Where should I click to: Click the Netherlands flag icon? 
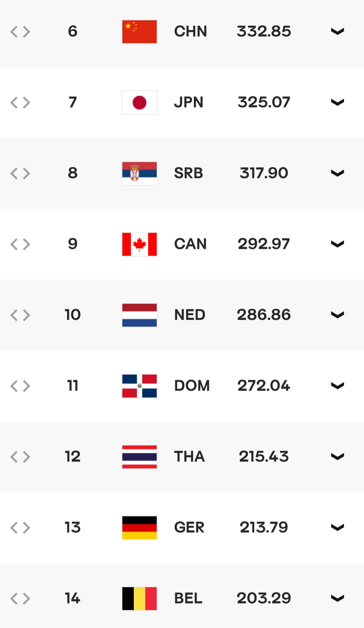[x=139, y=315]
